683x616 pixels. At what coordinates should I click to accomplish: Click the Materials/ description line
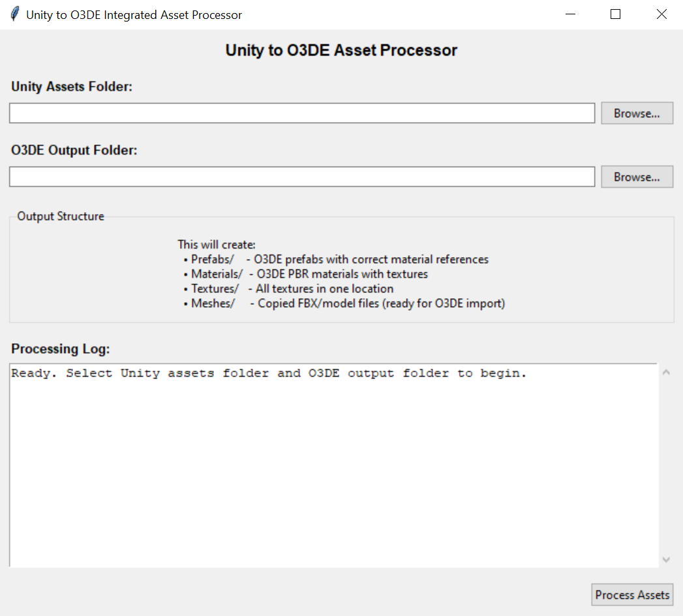click(x=309, y=274)
